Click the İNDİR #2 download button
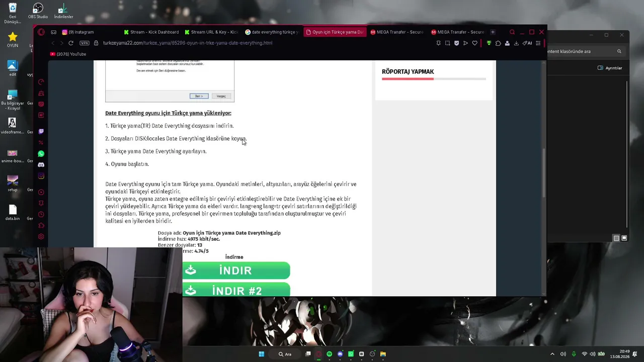The width and height of the screenshot is (644, 362). [x=236, y=290]
